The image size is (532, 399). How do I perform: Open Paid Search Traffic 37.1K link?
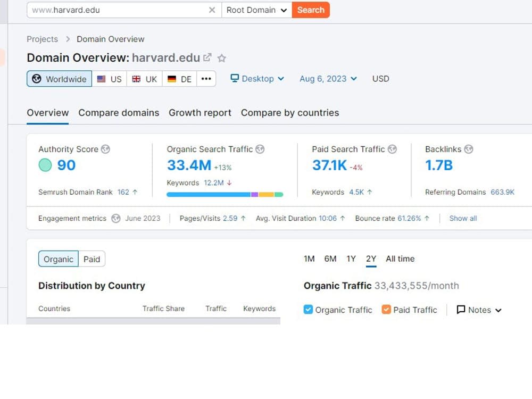(329, 165)
